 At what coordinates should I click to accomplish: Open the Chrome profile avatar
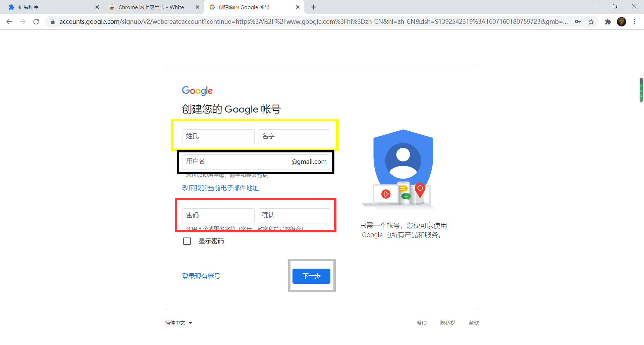(x=622, y=22)
